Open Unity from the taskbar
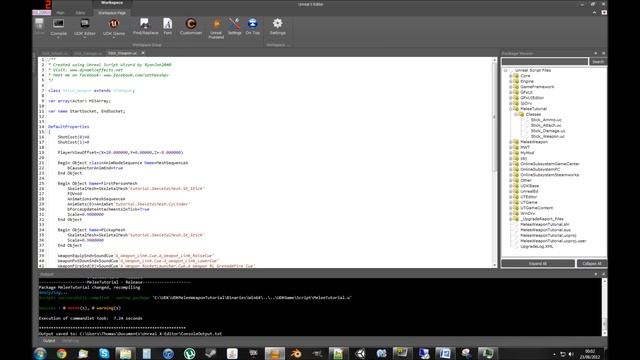 [x=360, y=353]
